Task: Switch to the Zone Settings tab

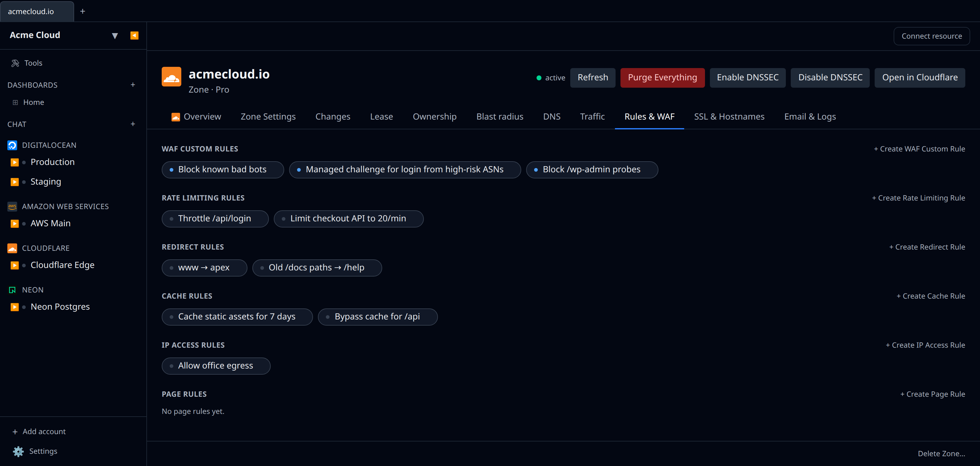Action: pyautogui.click(x=268, y=116)
